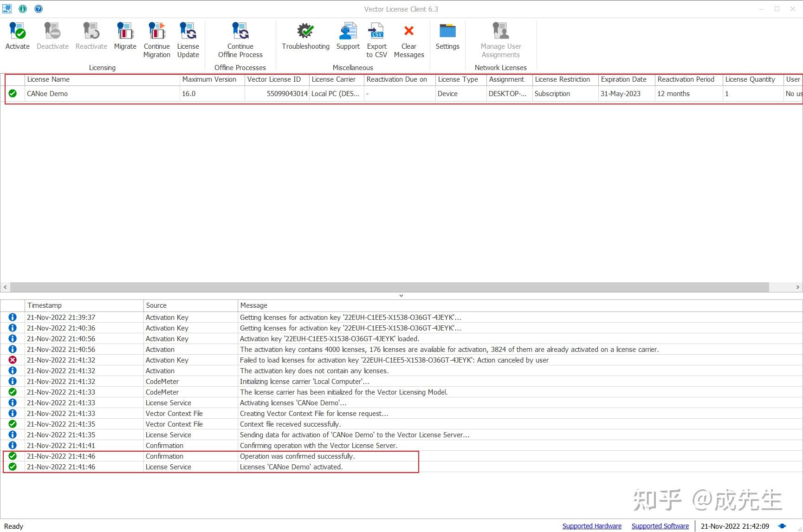
Task: Click the application icon in the title bar
Action: [7, 9]
